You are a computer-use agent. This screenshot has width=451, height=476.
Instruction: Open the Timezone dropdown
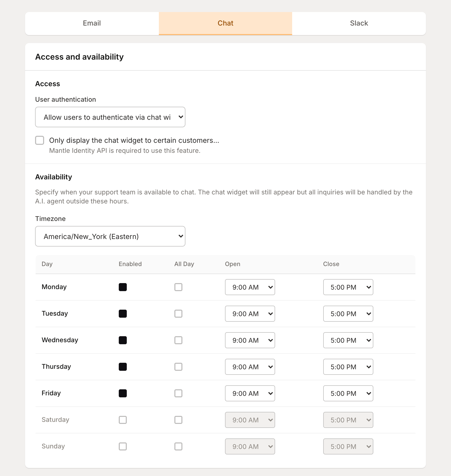pos(110,236)
